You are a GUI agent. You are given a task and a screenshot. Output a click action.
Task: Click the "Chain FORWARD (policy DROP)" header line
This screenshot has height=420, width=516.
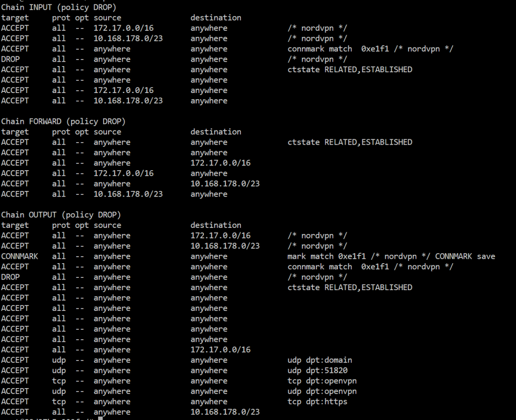63,122
